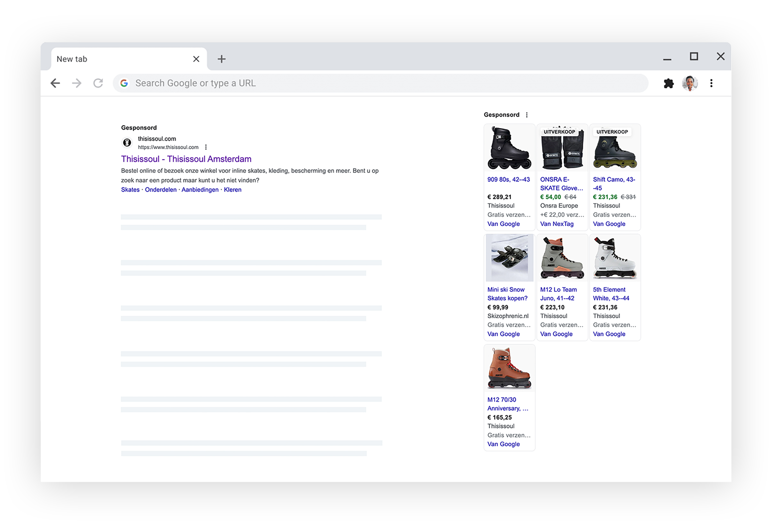Click Van Google under the Mini ski listing
776x532 pixels.
pyautogui.click(x=503, y=334)
